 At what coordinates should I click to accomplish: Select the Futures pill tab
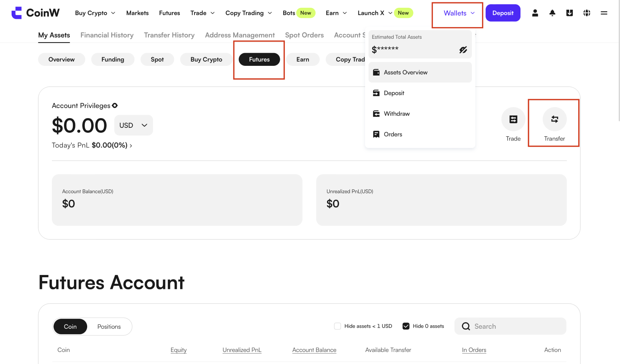coord(259,59)
